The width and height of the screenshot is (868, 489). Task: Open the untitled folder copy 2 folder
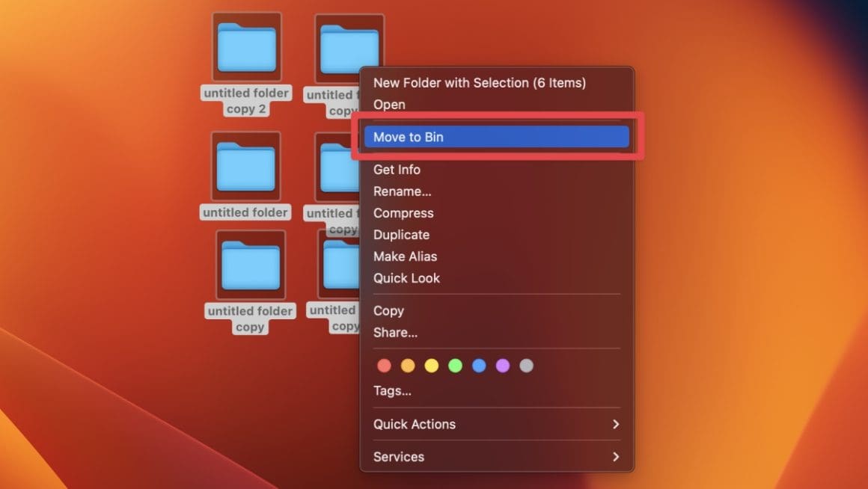[x=246, y=46]
